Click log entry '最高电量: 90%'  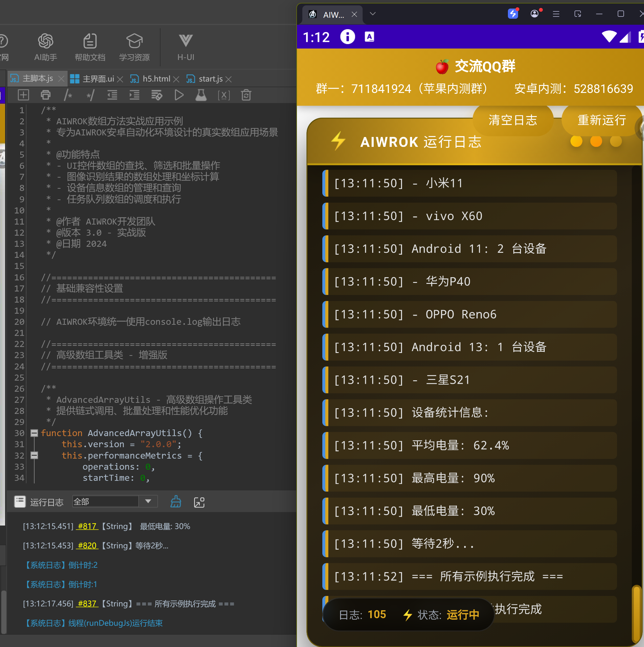tap(470, 478)
